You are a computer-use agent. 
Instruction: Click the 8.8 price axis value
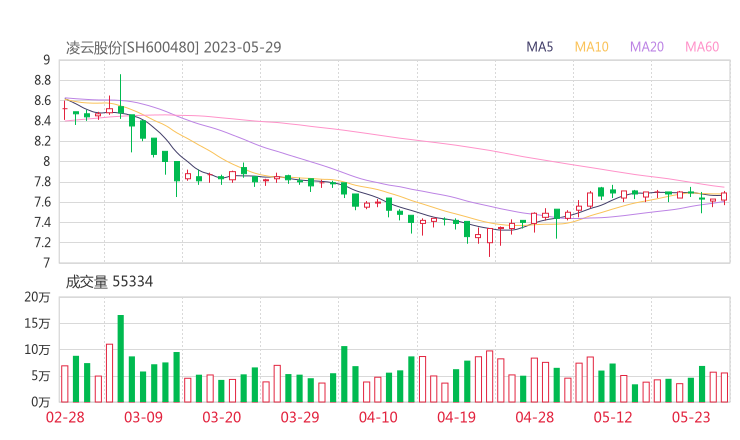(x=42, y=80)
